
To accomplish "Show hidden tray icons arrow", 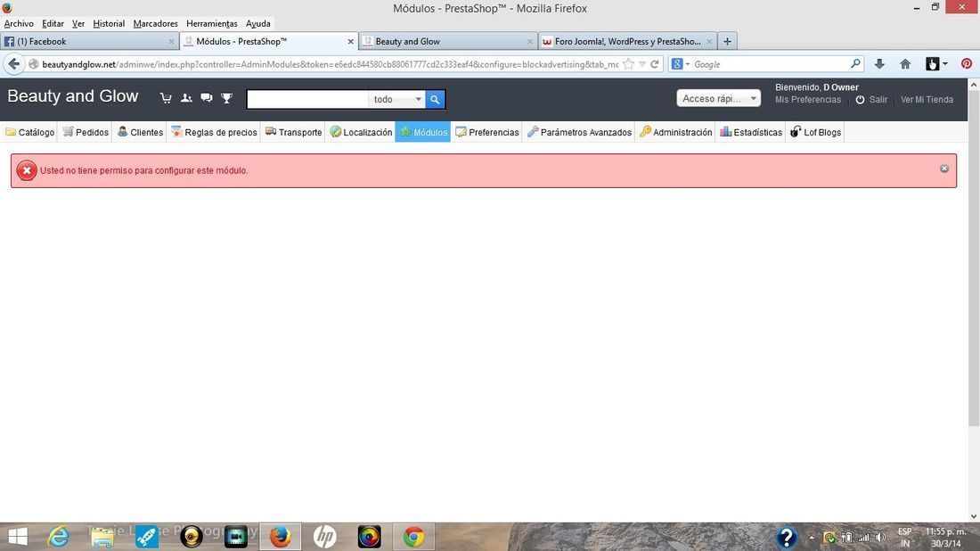I will 812,538.
